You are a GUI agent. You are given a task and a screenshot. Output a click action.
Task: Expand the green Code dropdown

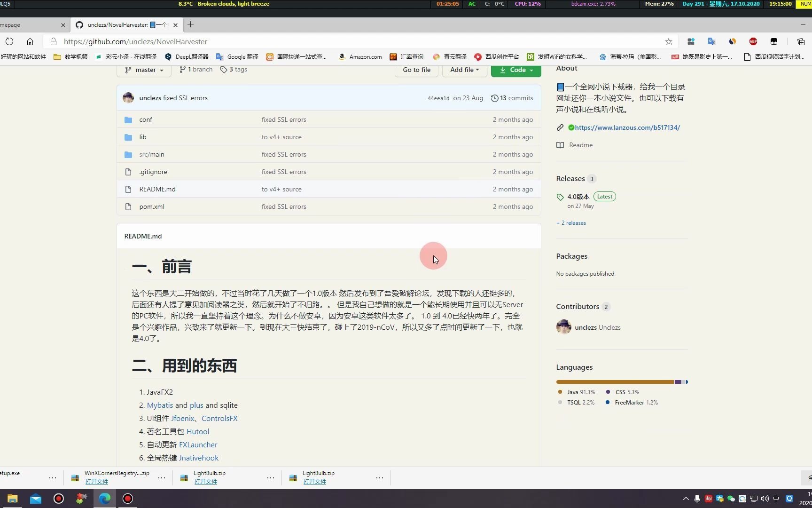(515, 70)
